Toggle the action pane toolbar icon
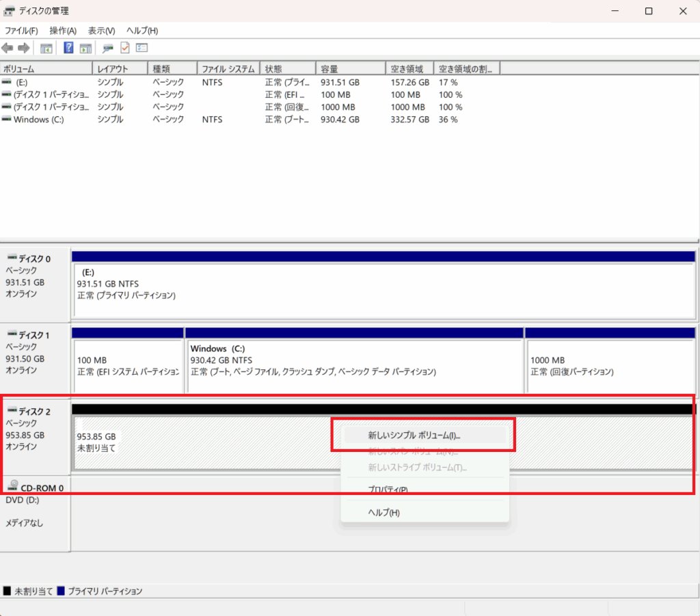 coord(85,48)
